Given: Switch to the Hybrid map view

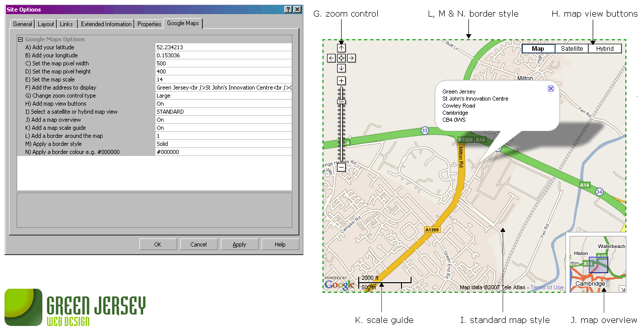Looking at the screenshot, I should (605, 49).
